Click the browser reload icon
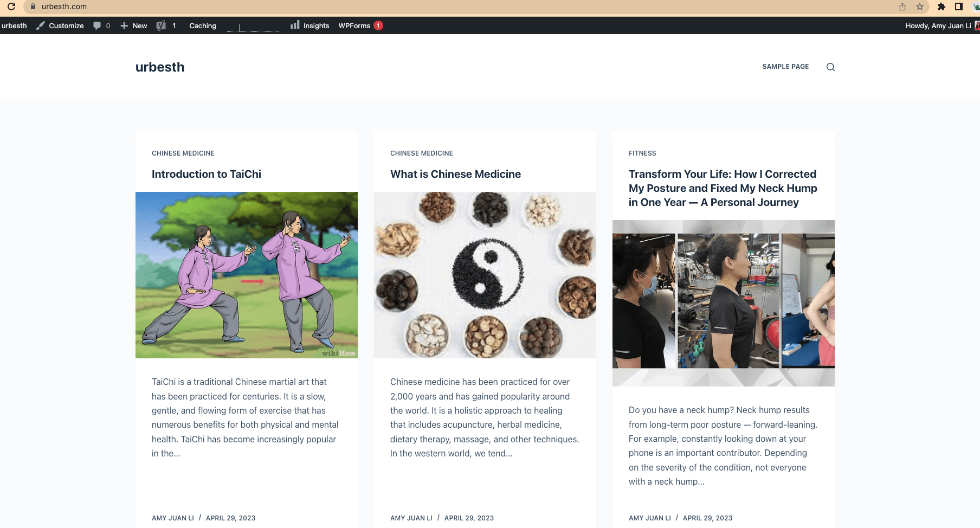Screen dimensions: 980x528 pos(11,7)
